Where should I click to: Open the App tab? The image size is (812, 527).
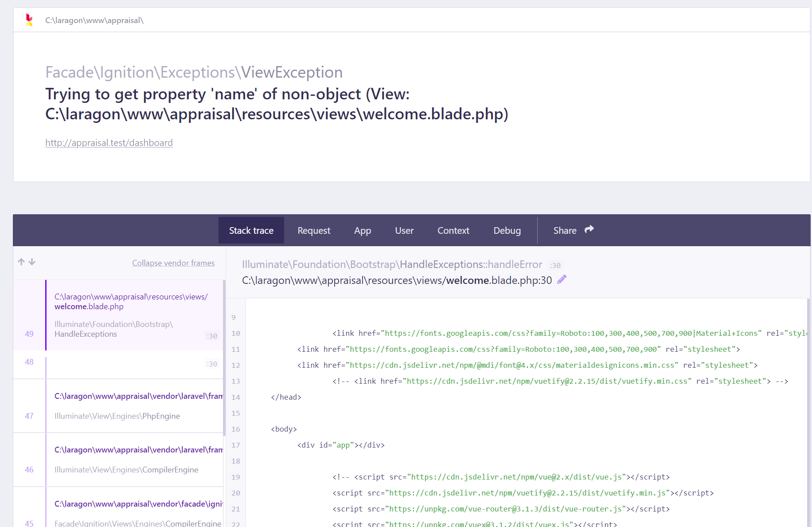point(362,231)
